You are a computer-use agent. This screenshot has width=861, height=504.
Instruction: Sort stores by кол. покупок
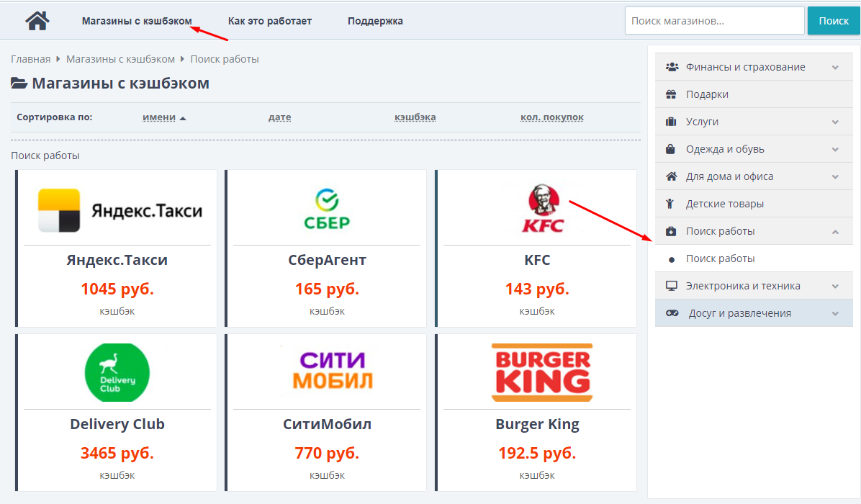click(551, 117)
